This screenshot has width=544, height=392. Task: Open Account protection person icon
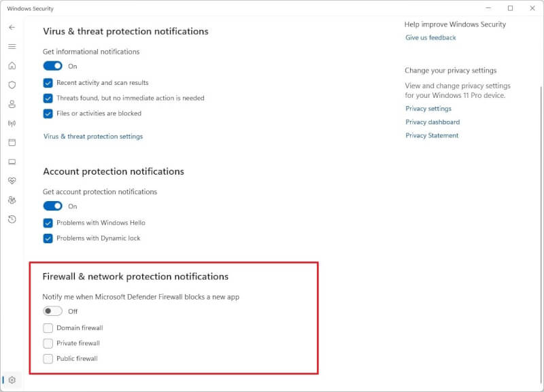click(12, 104)
